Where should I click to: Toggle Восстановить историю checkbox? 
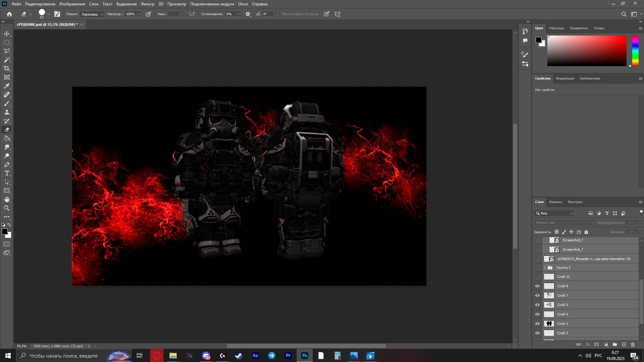[279, 14]
